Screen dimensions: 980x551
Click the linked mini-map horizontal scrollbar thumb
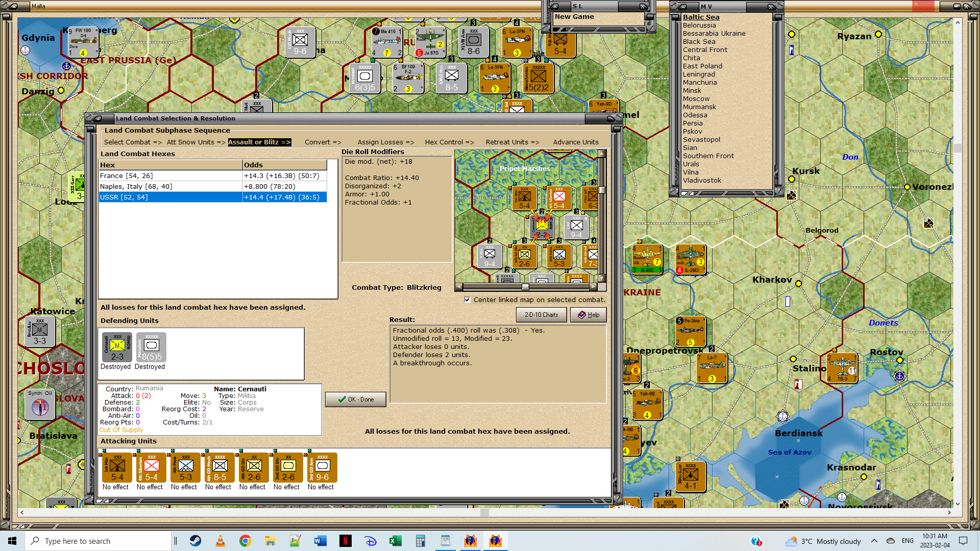[525, 287]
